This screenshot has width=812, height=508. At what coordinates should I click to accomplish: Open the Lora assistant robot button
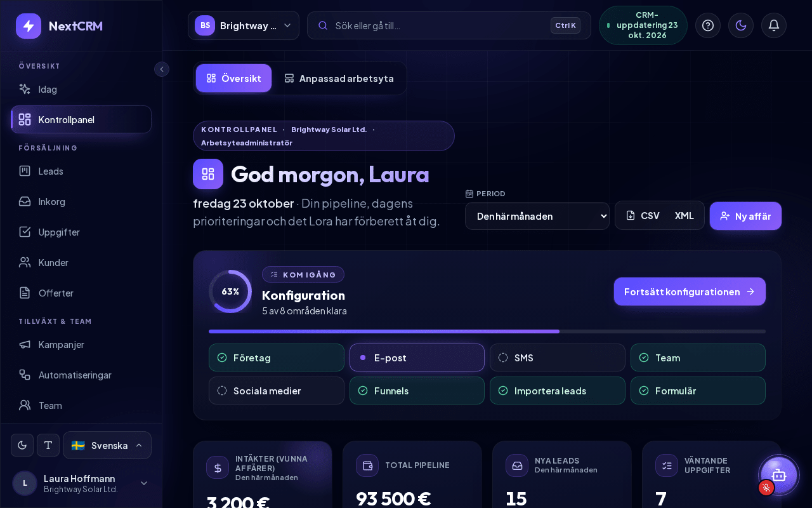(779, 475)
